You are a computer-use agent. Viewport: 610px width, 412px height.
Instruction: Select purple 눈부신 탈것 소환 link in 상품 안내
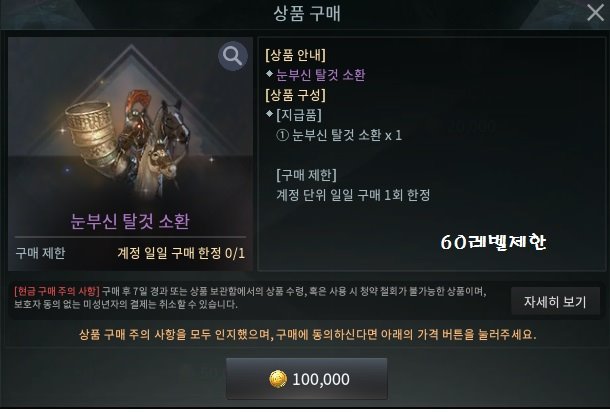point(321,75)
